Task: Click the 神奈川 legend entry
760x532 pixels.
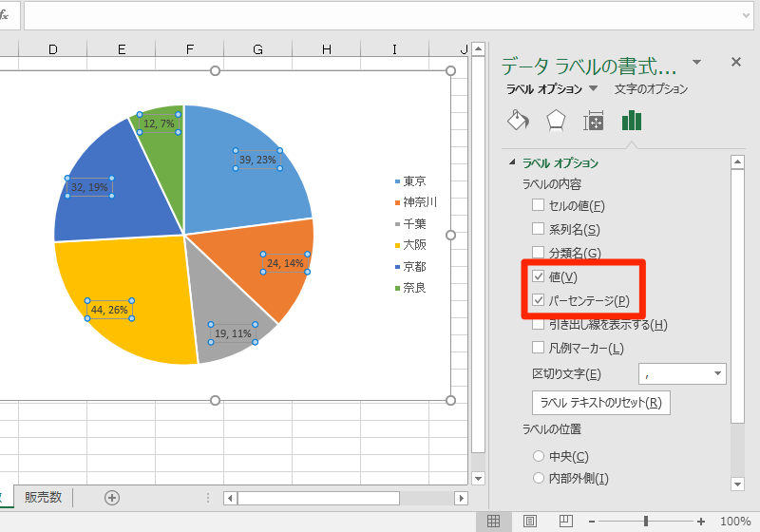Action: tap(416, 202)
